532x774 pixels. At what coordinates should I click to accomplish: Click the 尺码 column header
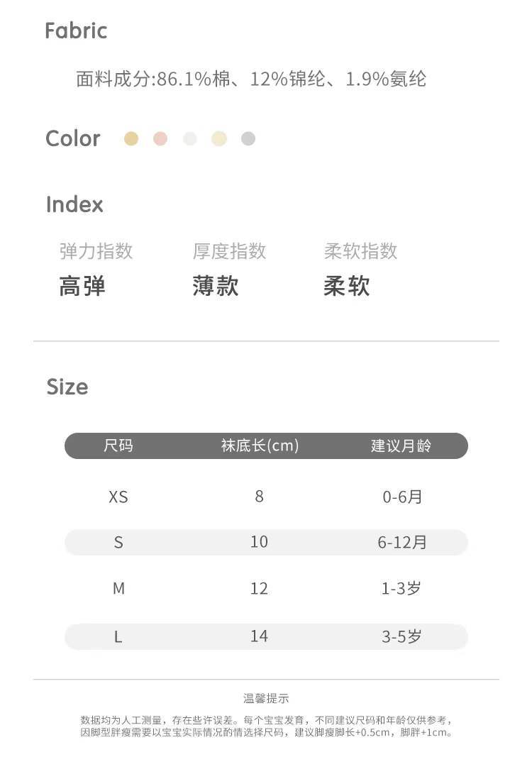118,446
